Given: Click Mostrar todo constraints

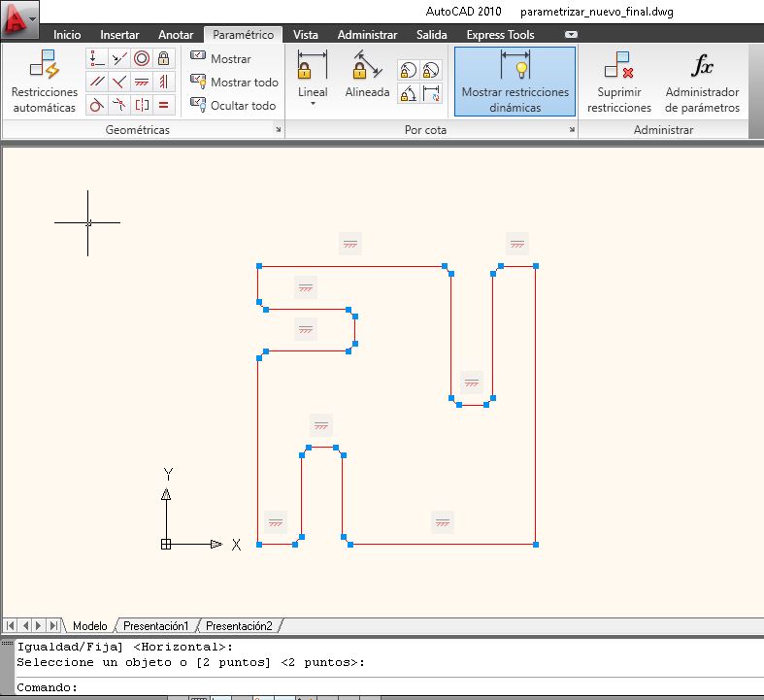Looking at the screenshot, I should click(x=234, y=82).
